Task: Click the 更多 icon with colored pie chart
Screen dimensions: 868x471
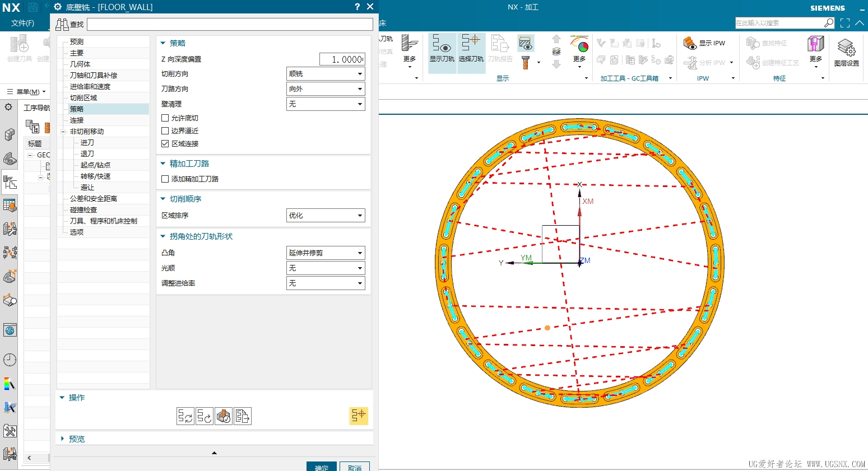Action: 579,50
